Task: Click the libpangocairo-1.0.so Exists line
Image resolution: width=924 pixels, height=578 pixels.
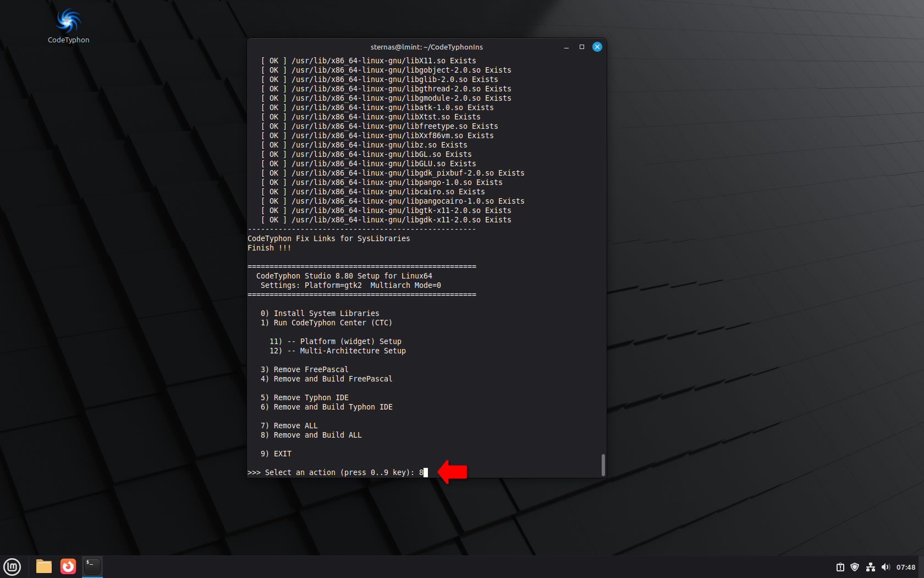Action: 393,201
